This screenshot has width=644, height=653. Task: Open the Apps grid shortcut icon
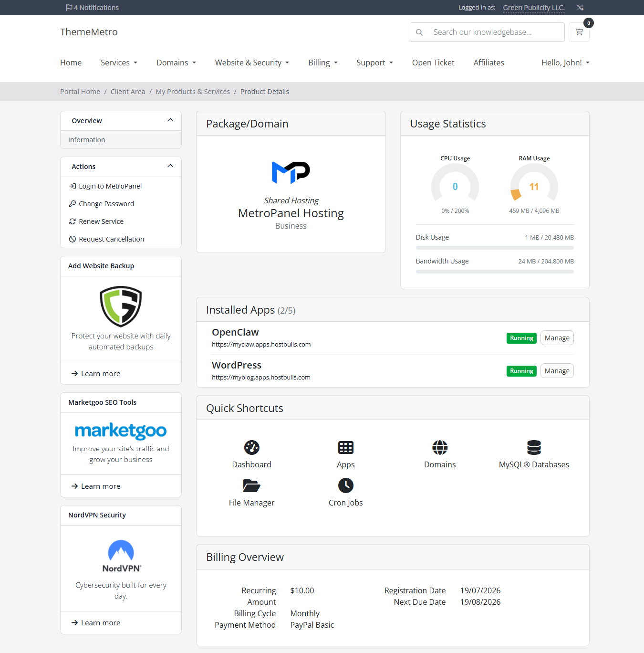(x=346, y=447)
